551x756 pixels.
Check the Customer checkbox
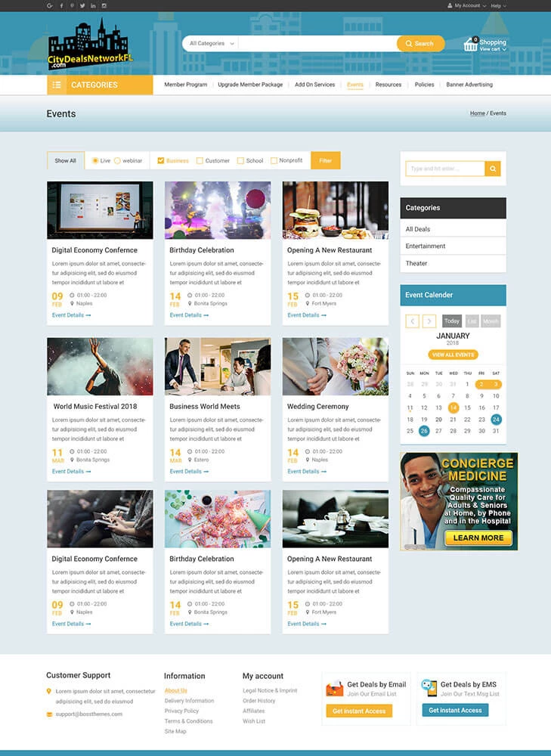coord(200,160)
